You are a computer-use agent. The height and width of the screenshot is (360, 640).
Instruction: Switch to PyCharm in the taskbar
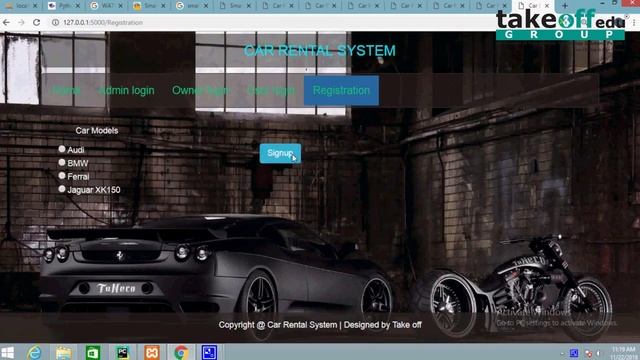(x=122, y=352)
